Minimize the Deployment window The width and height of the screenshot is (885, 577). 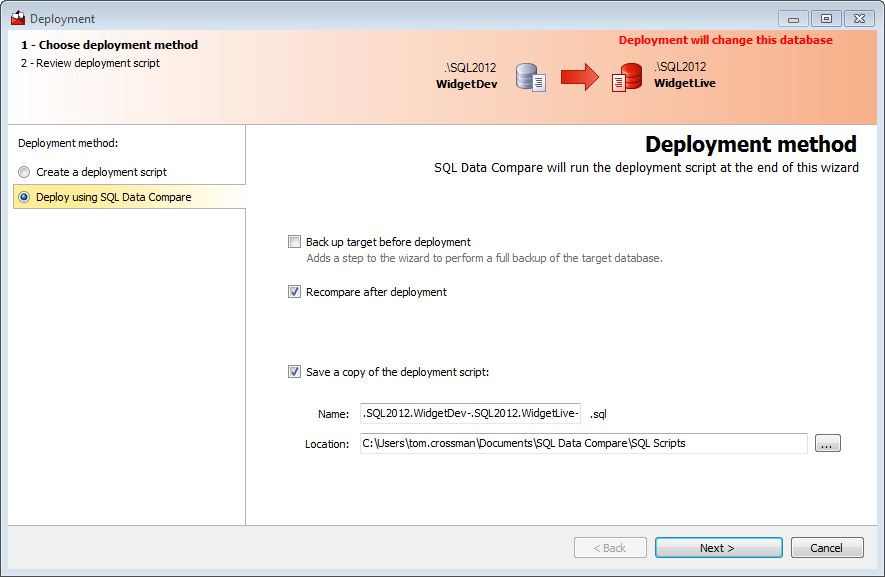tap(793, 18)
